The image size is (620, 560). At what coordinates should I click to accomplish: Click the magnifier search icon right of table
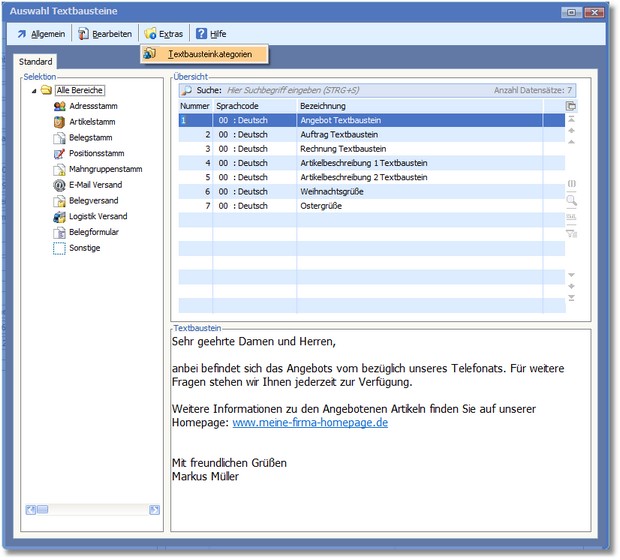pyautogui.click(x=572, y=200)
